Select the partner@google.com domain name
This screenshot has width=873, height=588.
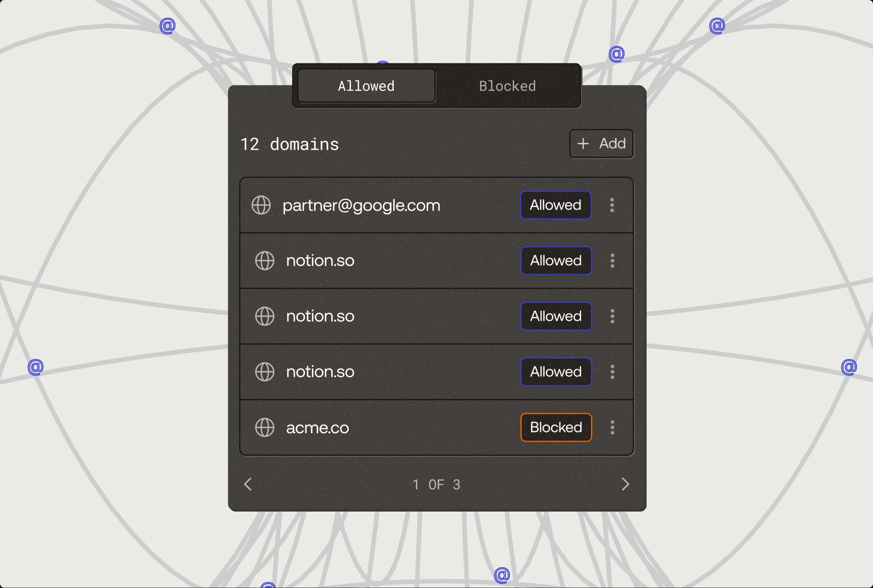coord(362,206)
